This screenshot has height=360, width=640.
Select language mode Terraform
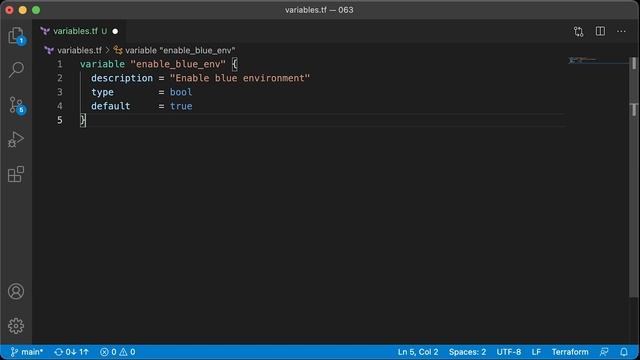(x=570, y=352)
